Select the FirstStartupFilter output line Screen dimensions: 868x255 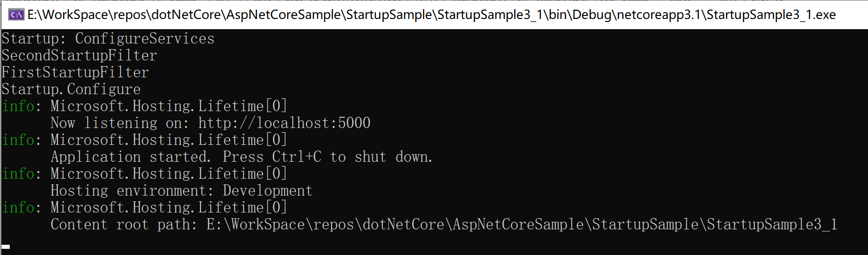[x=75, y=72]
